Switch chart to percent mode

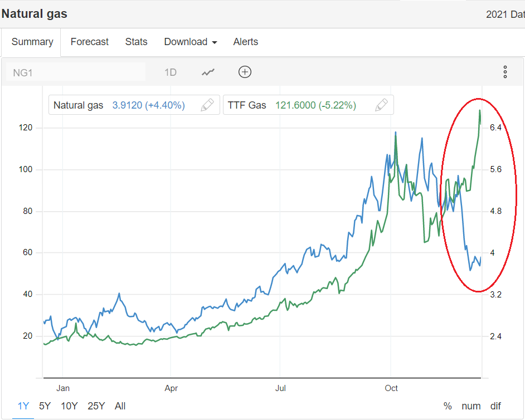click(448, 406)
